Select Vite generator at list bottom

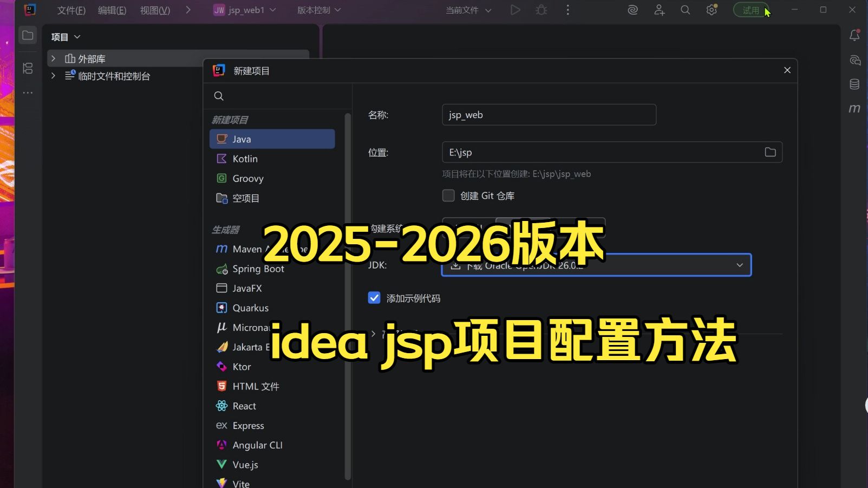[272, 483]
